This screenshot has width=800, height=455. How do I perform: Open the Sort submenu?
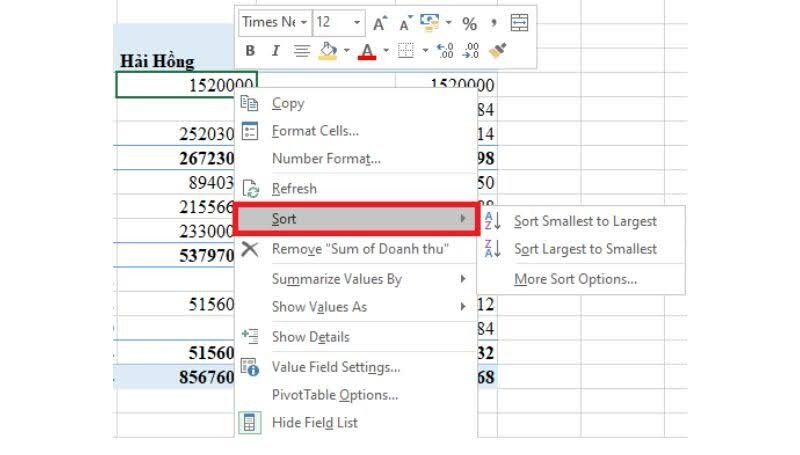[357, 219]
